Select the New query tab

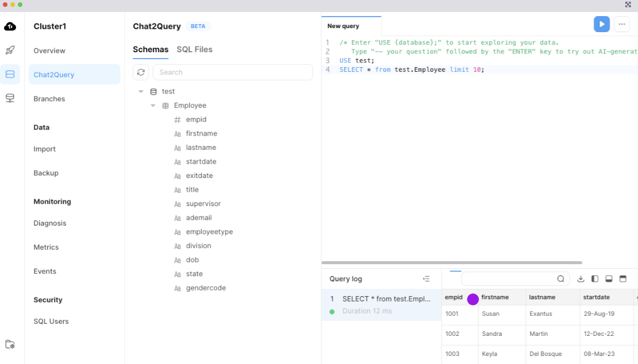[x=351, y=26]
